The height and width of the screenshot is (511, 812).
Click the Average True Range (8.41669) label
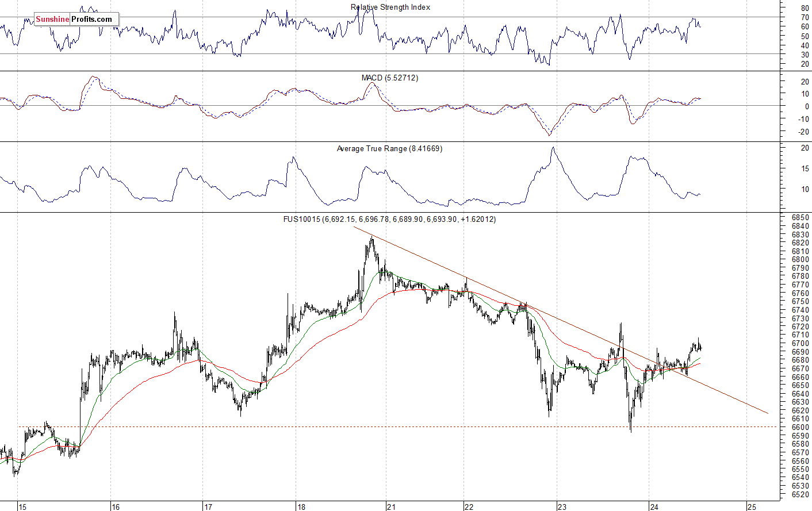tap(389, 148)
